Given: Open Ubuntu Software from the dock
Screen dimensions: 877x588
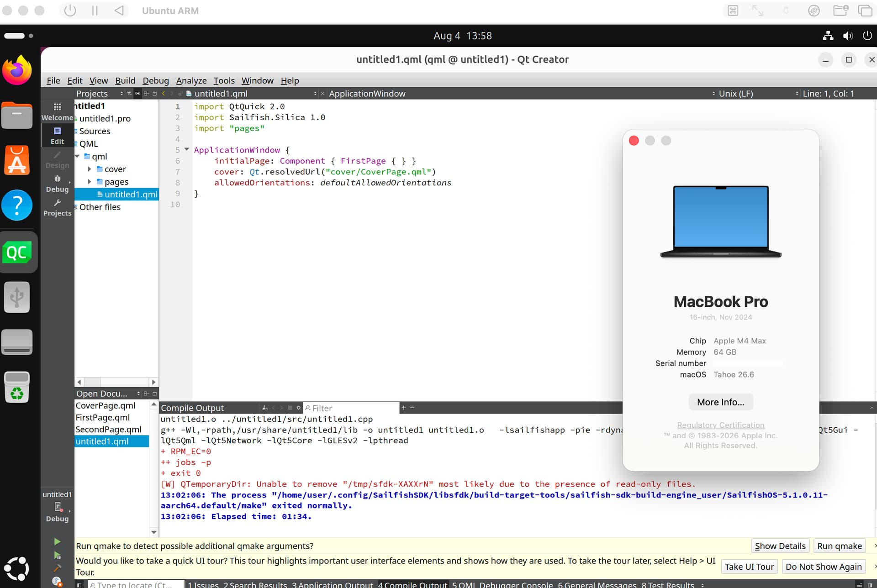Looking at the screenshot, I should coord(17,160).
